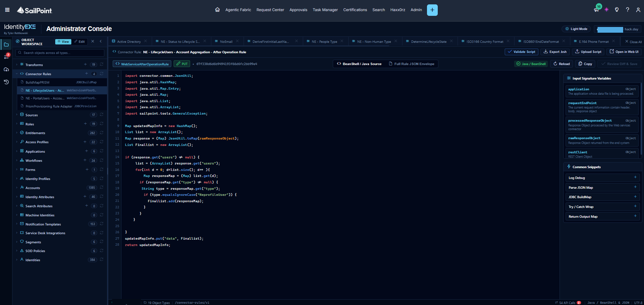This screenshot has height=305, width=644.
Task: Expand the Roles tree node
Action: pos(17,124)
